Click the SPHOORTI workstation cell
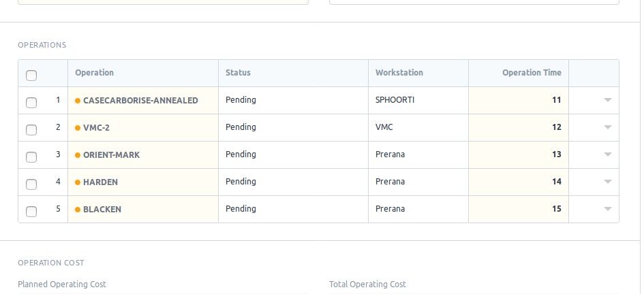The height and width of the screenshot is (294, 644). (418, 101)
